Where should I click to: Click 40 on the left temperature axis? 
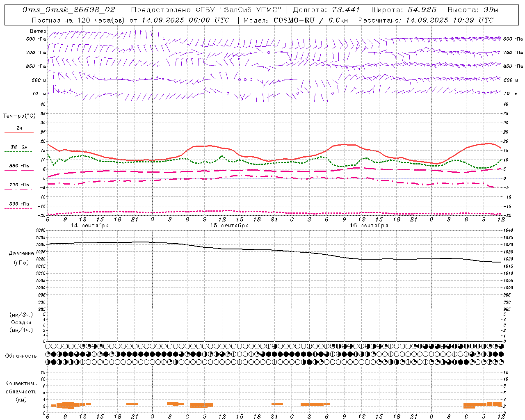click(x=43, y=105)
